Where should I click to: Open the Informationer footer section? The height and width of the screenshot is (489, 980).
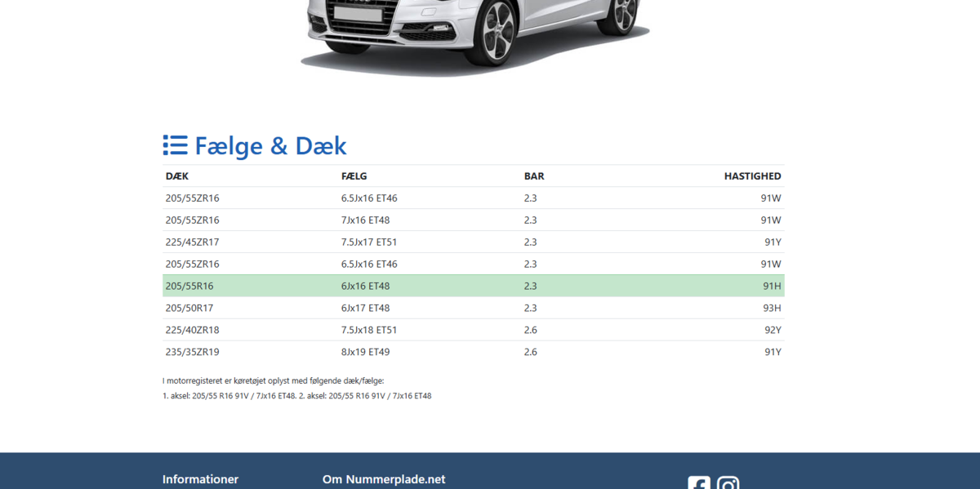point(200,479)
